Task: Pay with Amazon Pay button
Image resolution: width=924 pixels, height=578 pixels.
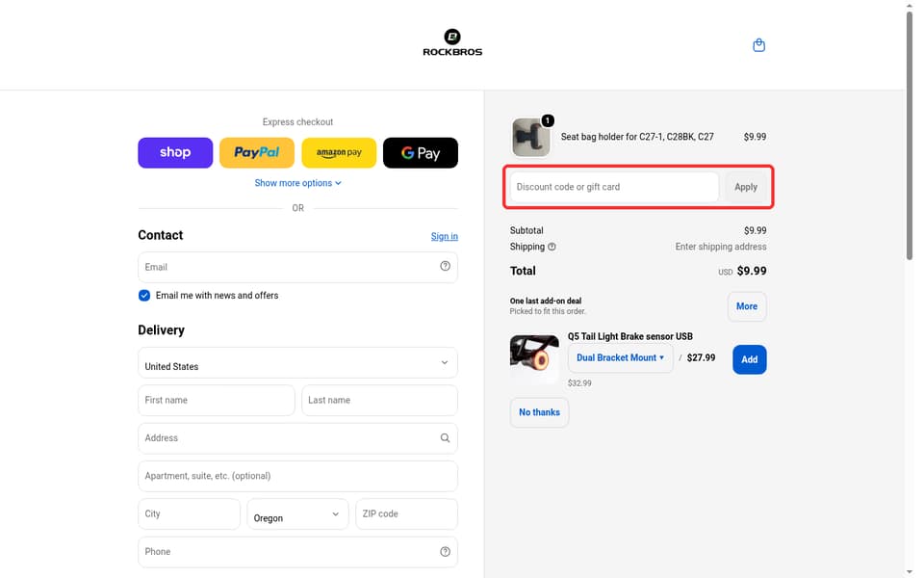Action: [x=339, y=153]
